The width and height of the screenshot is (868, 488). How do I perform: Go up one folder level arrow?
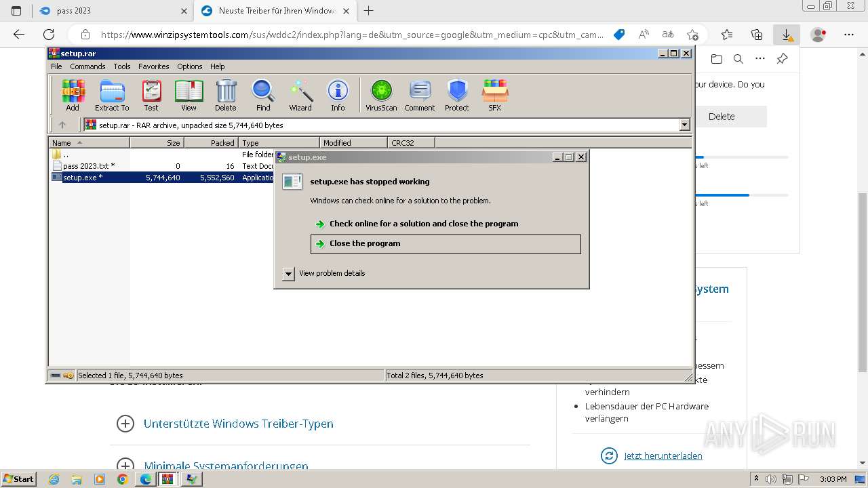click(62, 125)
